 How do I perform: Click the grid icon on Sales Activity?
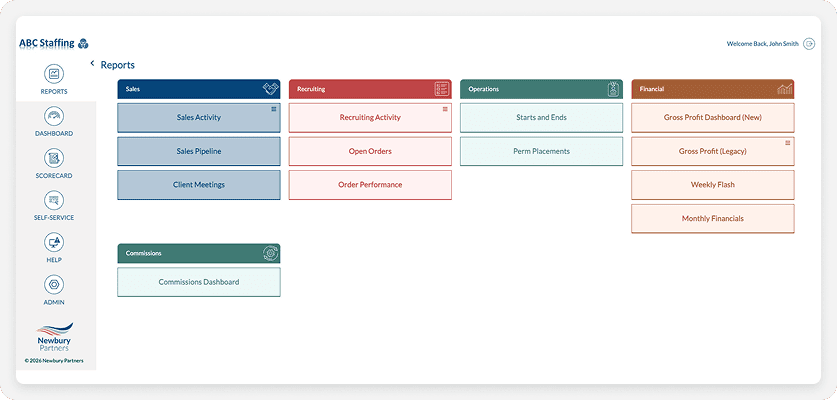(x=273, y=109)
